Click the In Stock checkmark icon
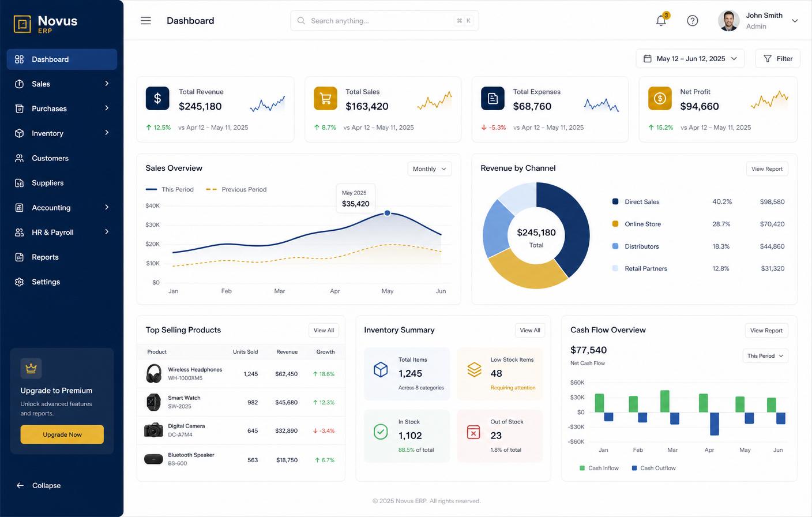Viewport: 812px width, 517px height. 381,432
